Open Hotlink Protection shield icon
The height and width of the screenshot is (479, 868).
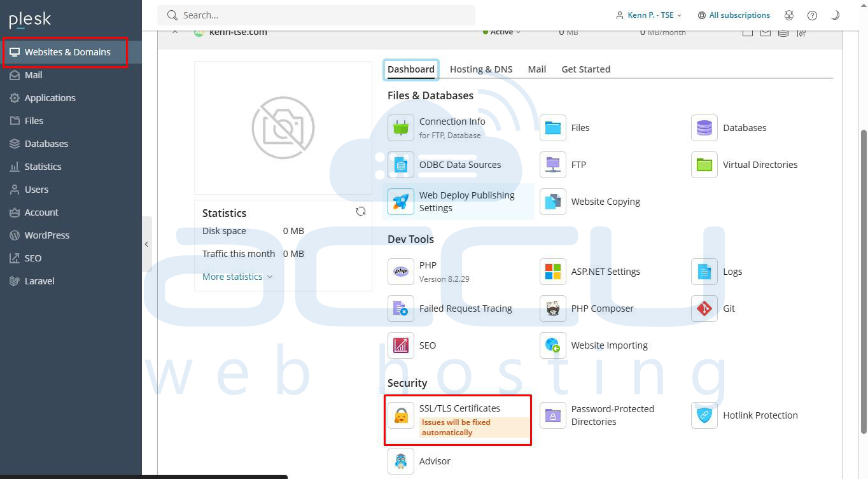(704, 415)
